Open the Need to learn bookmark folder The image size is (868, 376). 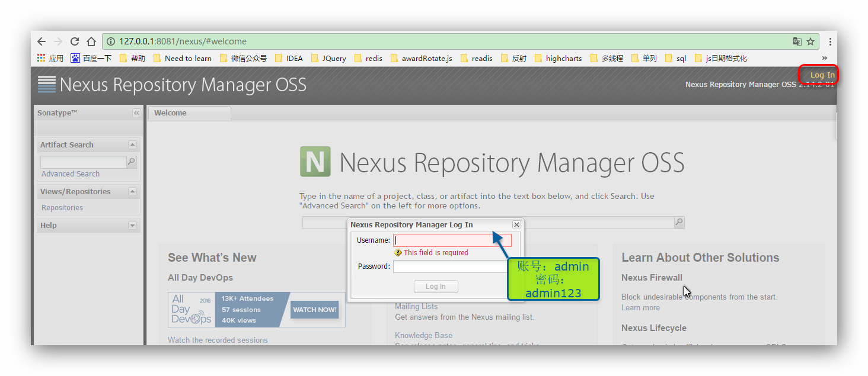click(x=182, y=58)
